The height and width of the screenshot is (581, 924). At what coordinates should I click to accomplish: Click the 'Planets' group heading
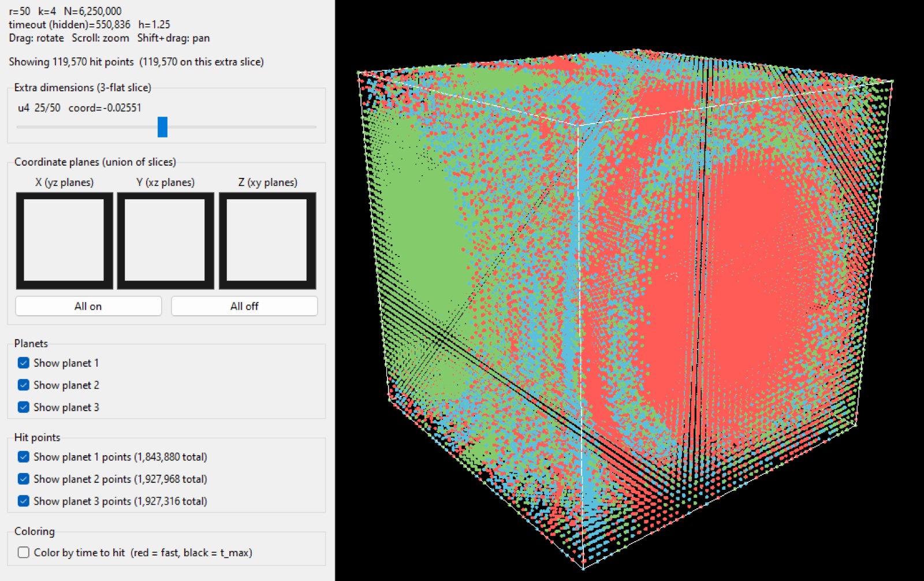[x=31, y=344]
